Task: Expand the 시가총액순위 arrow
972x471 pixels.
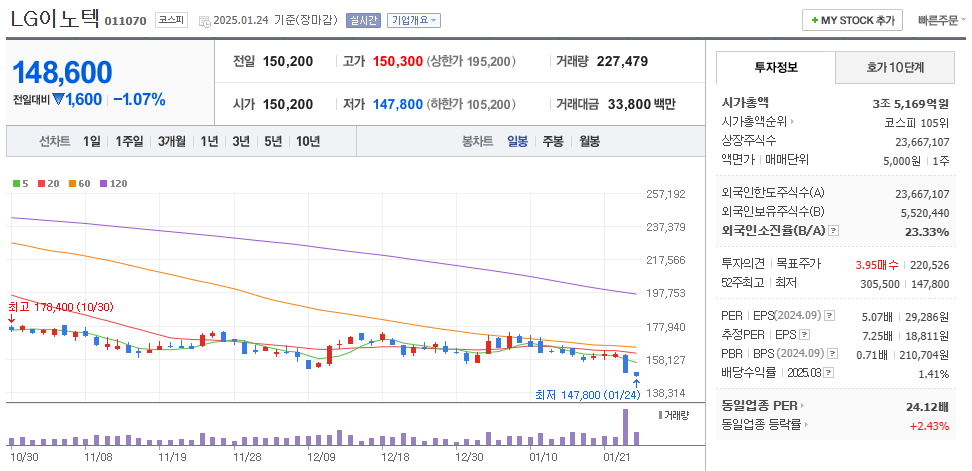Action: 792,122
